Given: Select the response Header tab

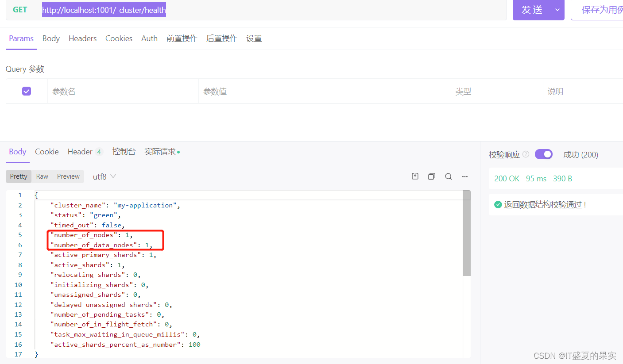Looking at the screenshot, I should tap(85, 152).
